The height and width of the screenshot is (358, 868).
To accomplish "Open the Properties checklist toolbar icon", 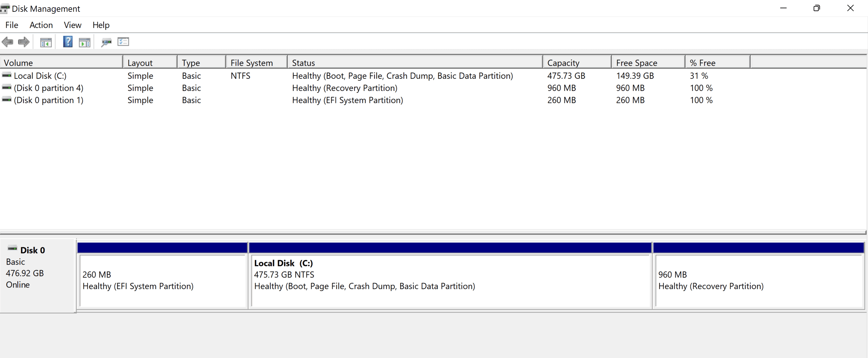I will coord(123,42).
